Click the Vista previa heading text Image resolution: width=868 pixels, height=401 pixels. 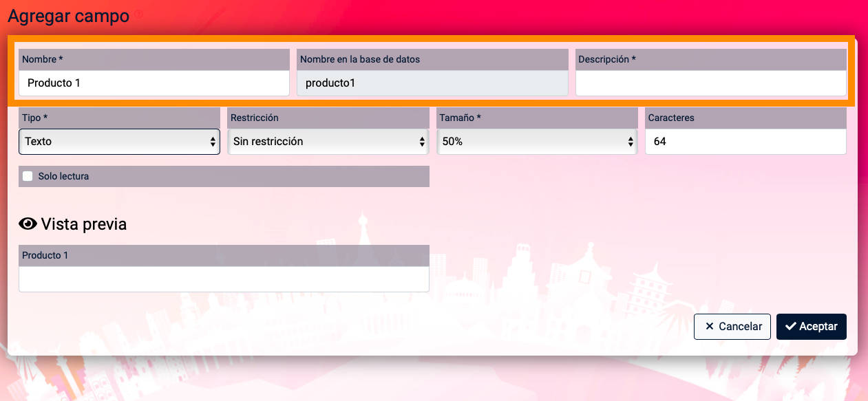tap(84, 224)
